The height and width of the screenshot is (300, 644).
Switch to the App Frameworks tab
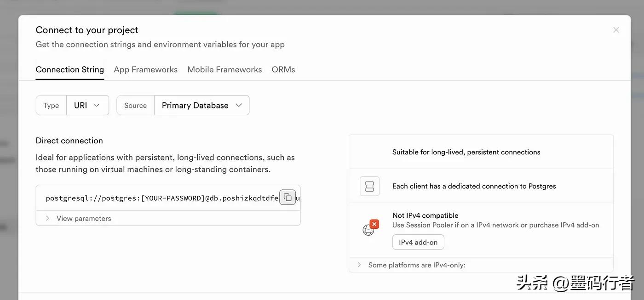pos(145,69)
